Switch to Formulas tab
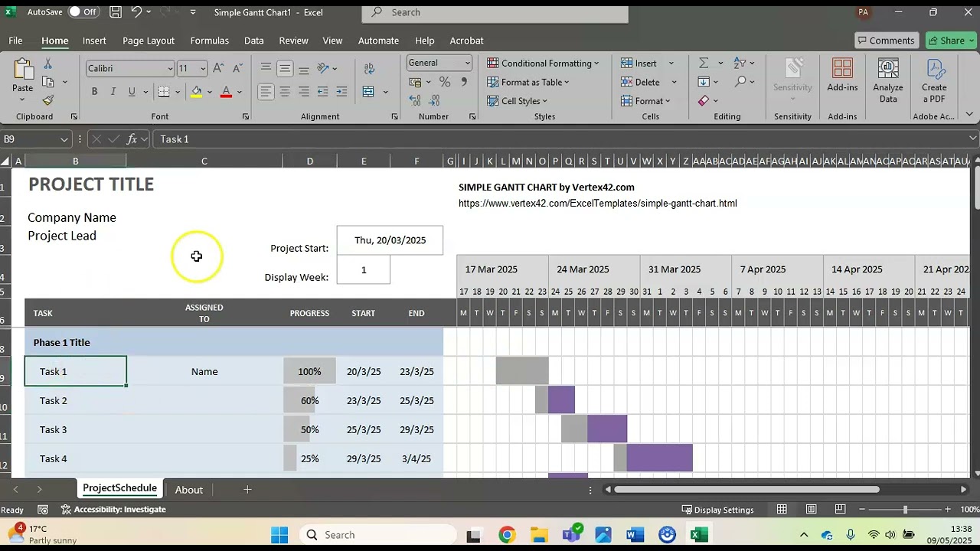The height and width of the screenshot is (551, 980). click(210, 41)
